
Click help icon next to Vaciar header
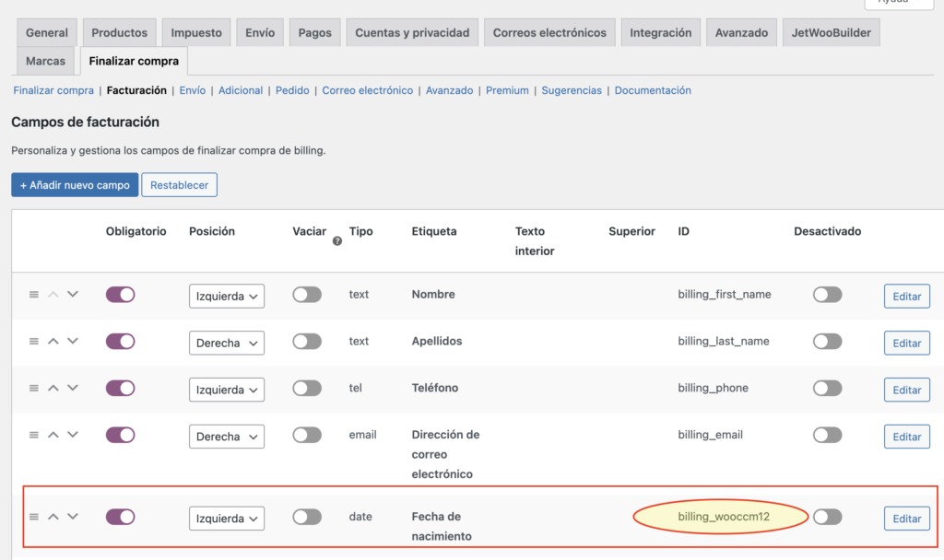pyautogui.click(x=336, y=240)
